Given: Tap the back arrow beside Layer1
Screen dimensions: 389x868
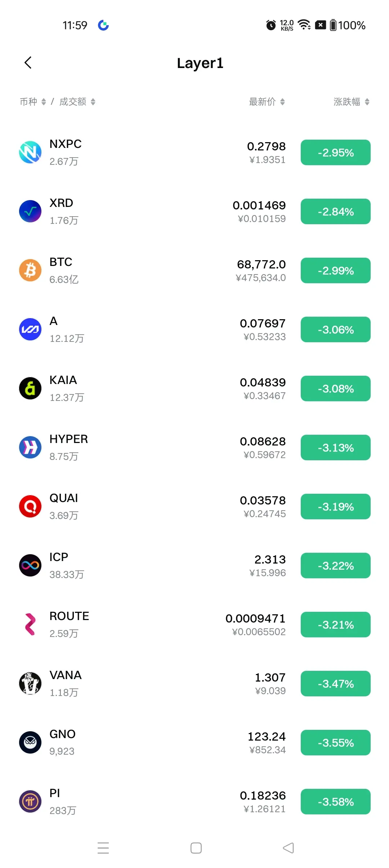Looking at the screenshot, I should tap(28, 63).
